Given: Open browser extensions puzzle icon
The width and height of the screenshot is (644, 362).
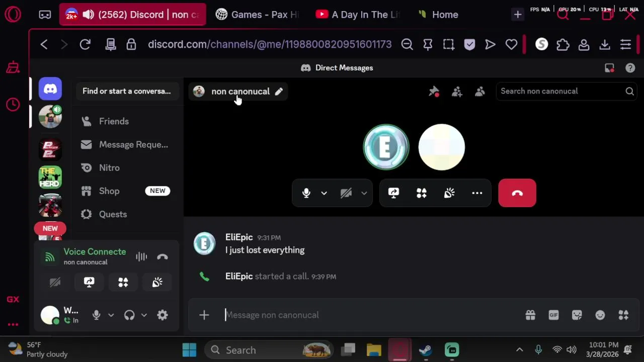Looking at the screenshot, I should [x=563, y=45].
